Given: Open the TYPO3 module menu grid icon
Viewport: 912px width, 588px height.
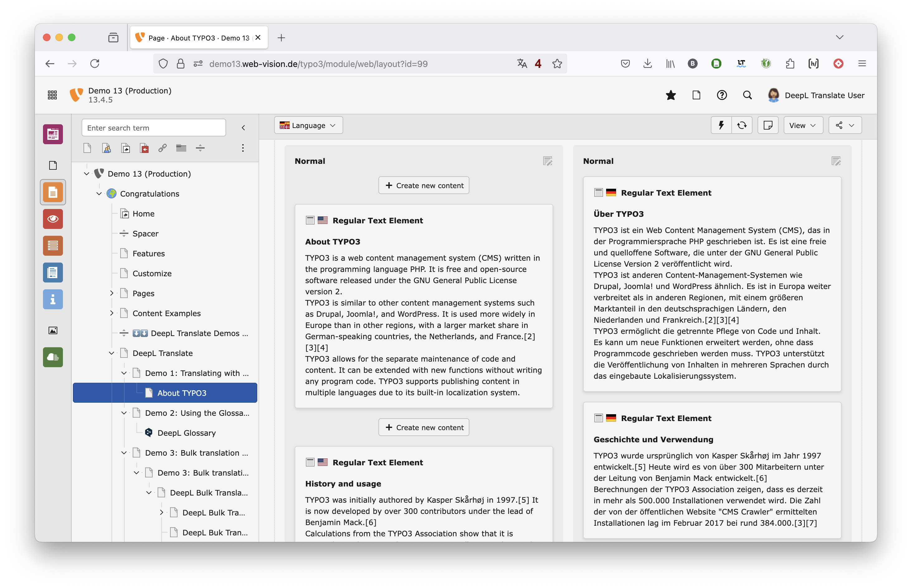Looking at the screenshot, I should click(52, 95).
